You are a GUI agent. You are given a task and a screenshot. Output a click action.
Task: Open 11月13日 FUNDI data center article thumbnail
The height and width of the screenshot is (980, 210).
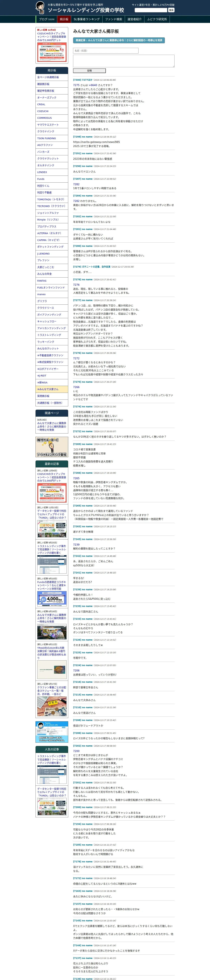[x=52, y=529]
